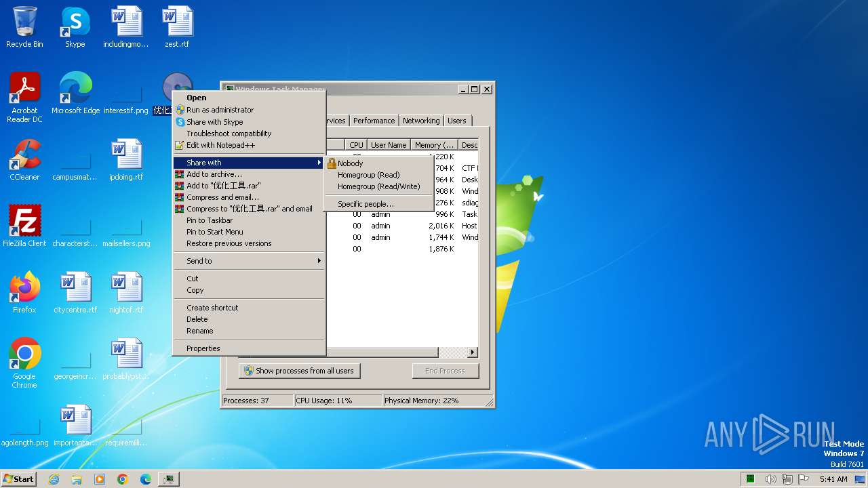
Task: Select the Task Manager taskbar button
Action: point(168,479)
